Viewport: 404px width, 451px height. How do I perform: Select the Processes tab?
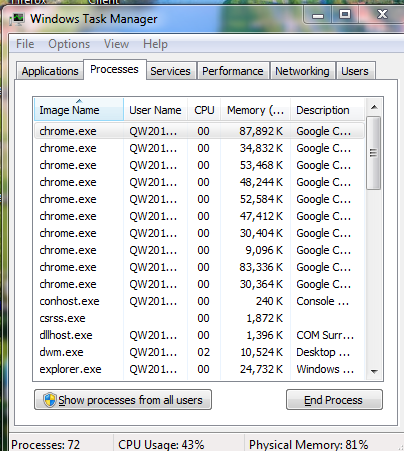click(114, 69)
